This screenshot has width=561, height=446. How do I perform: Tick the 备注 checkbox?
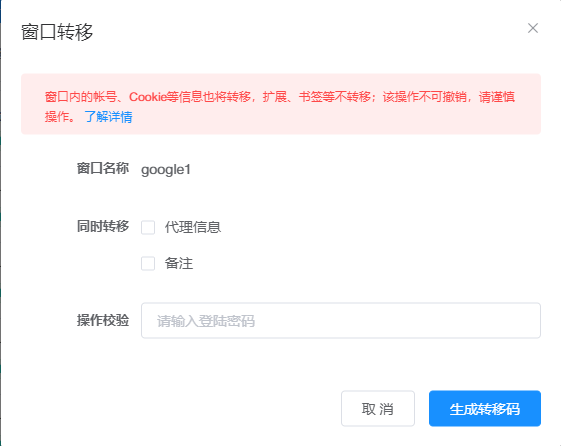tap(148, 264)
